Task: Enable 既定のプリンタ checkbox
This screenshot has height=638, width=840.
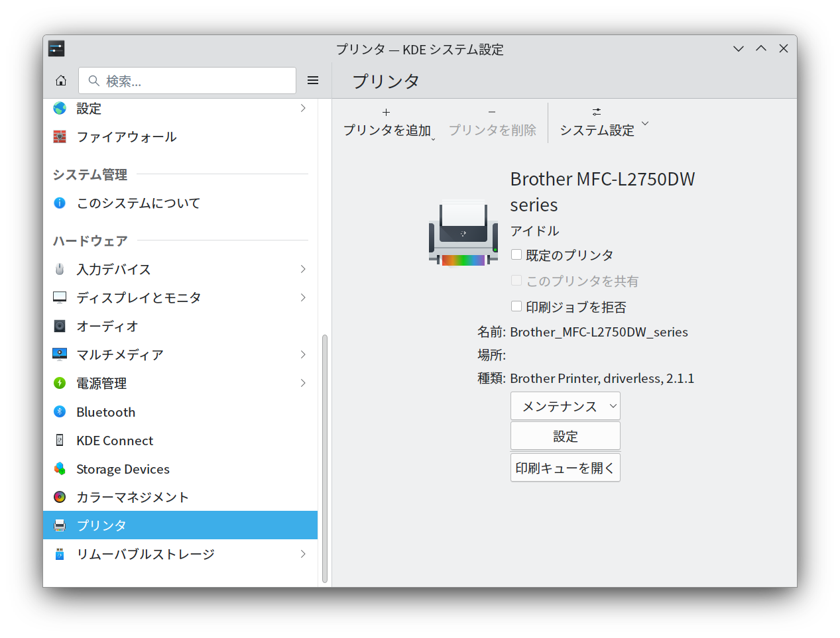Action: (516, 254)
